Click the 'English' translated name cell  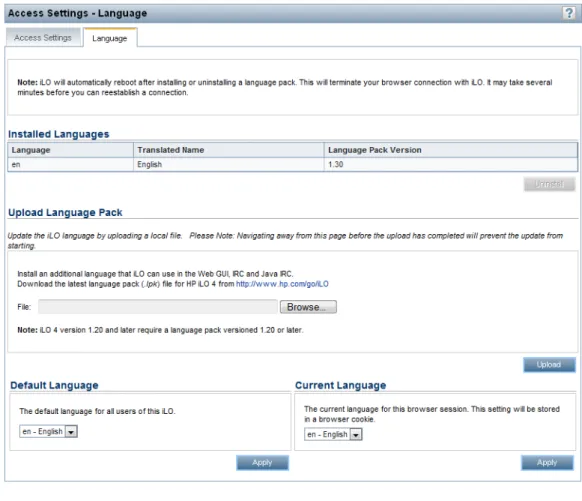229,164
